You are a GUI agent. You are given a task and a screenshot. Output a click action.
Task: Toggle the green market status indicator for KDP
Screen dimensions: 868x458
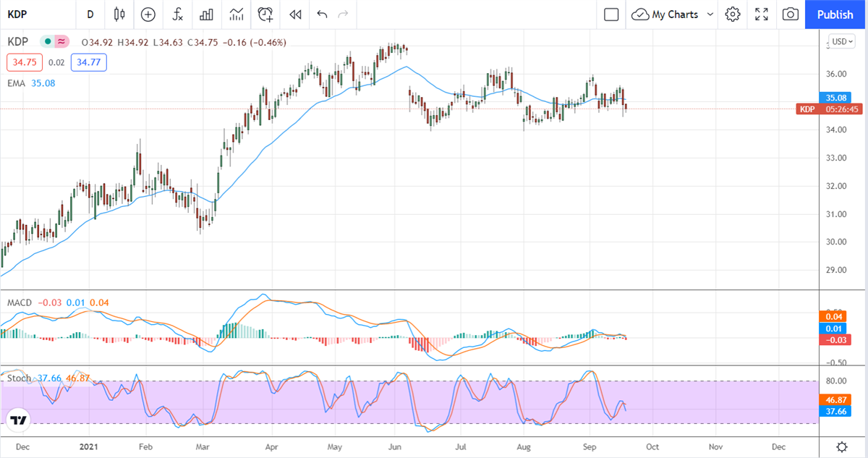pyautogui.click(x=48, y=43)
